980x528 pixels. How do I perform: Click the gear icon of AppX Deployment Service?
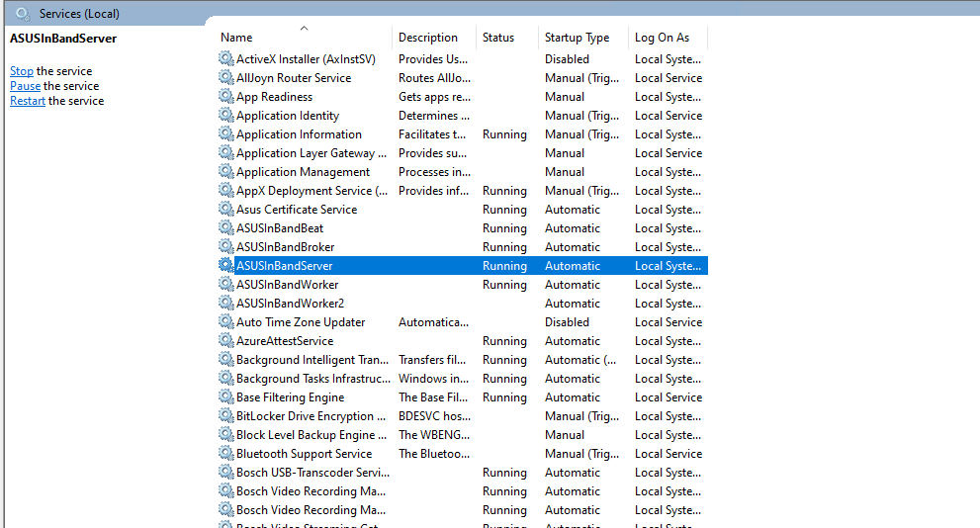225,190
